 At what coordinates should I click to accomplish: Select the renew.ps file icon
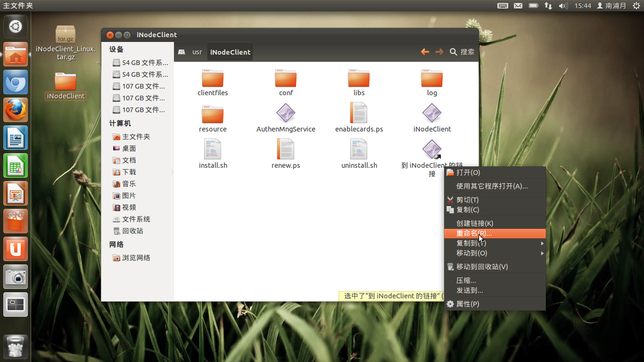(286, 149)
